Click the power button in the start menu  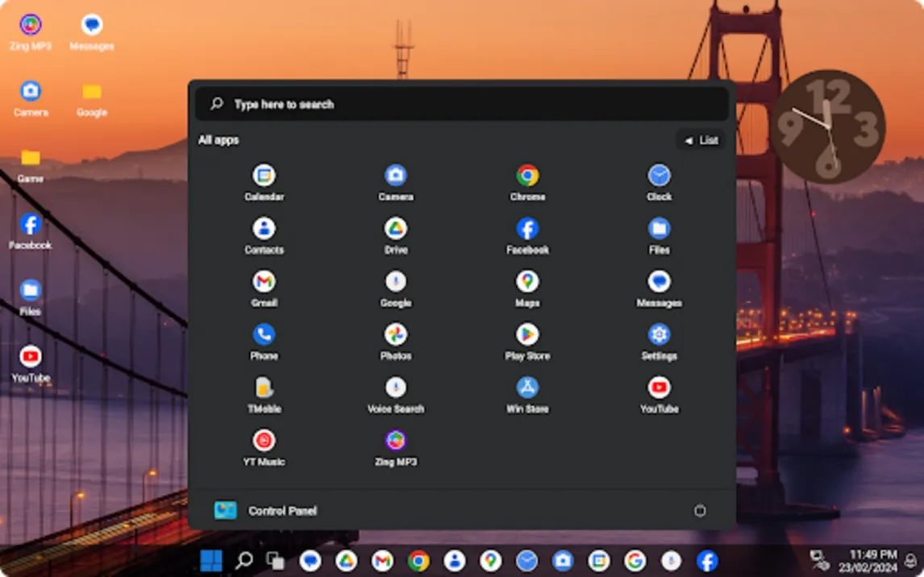pyautogui.click(x=700, y=511)
